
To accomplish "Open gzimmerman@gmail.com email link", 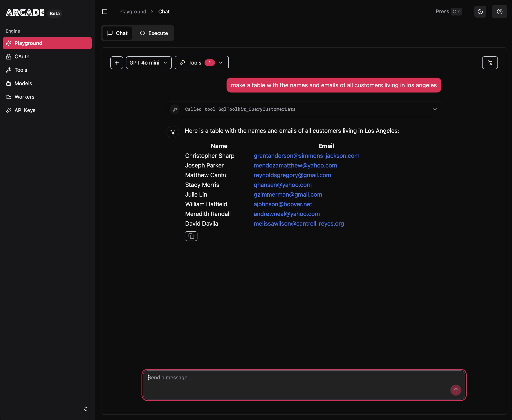I will [288, 195].
